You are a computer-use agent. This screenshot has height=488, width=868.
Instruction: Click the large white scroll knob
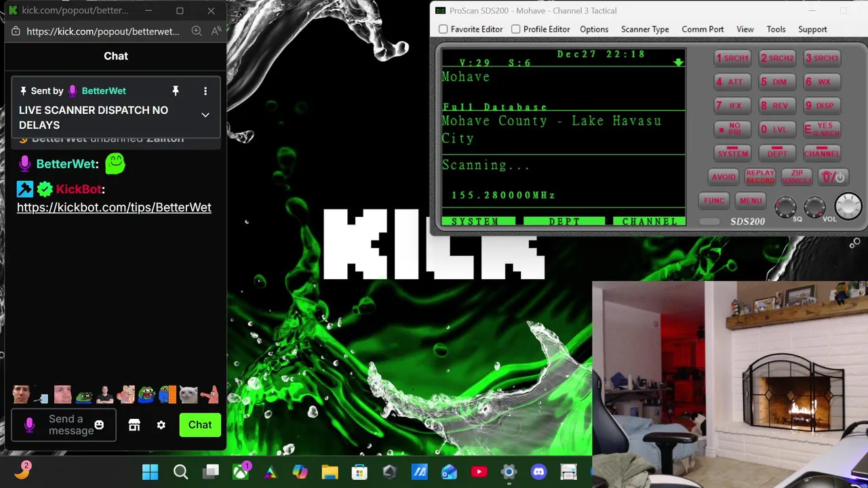(848, 206)
